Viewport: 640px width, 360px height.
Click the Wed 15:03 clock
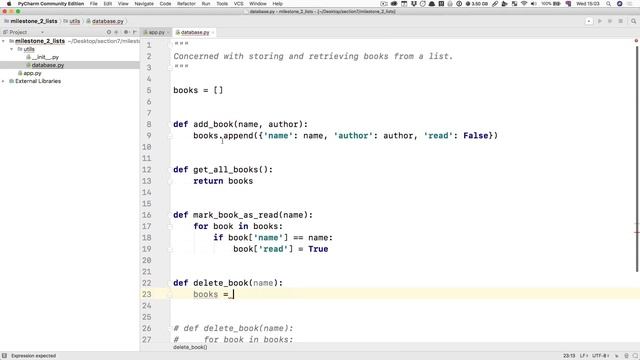click(x=588, y=4)
